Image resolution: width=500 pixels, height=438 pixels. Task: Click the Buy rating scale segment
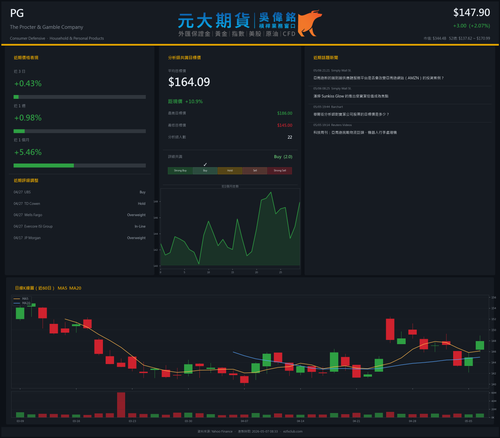pyautogui.click(x=205, y=171)
